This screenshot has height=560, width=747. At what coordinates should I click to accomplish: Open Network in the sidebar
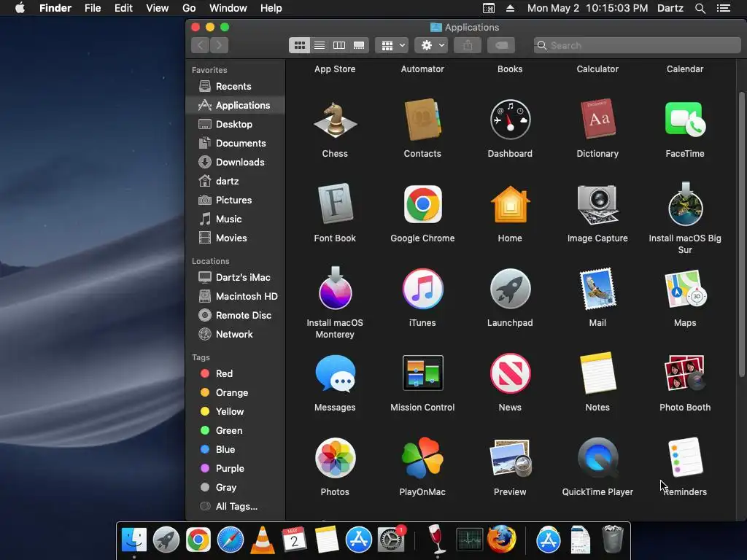236,334
